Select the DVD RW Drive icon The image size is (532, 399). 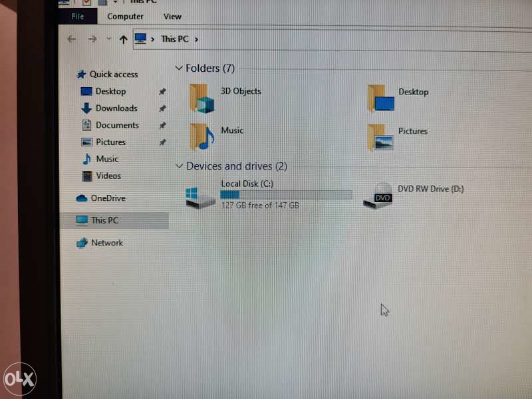(x=378, y=196)
